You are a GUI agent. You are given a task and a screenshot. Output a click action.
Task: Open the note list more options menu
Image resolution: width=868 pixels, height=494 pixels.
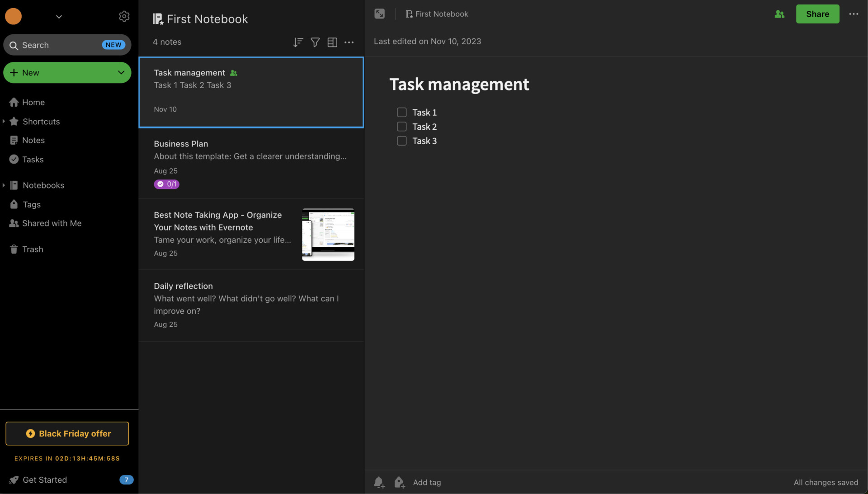(349, 42)
